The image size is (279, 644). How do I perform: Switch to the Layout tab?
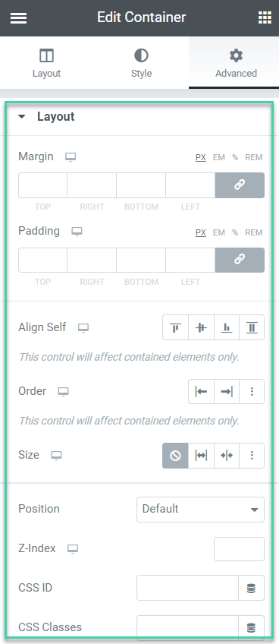47,62
